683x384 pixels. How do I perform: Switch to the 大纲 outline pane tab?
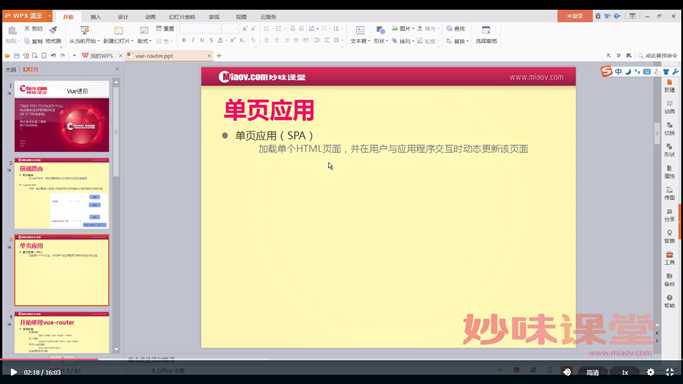[11, 70]
